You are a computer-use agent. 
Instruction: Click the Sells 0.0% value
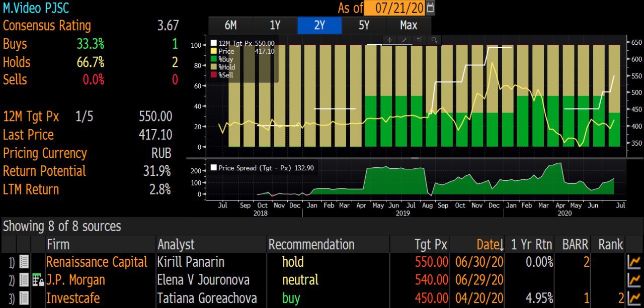(x=93, y=79)
